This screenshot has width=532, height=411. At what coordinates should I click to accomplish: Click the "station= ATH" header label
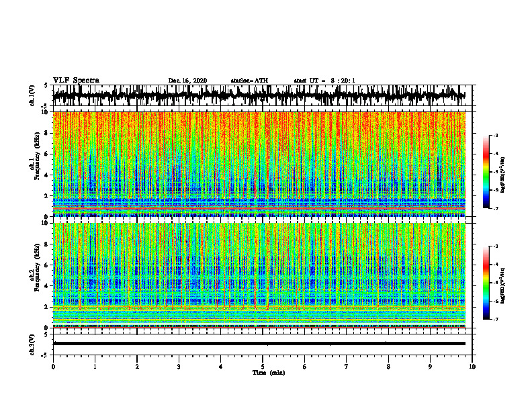[x=249, y=81]
